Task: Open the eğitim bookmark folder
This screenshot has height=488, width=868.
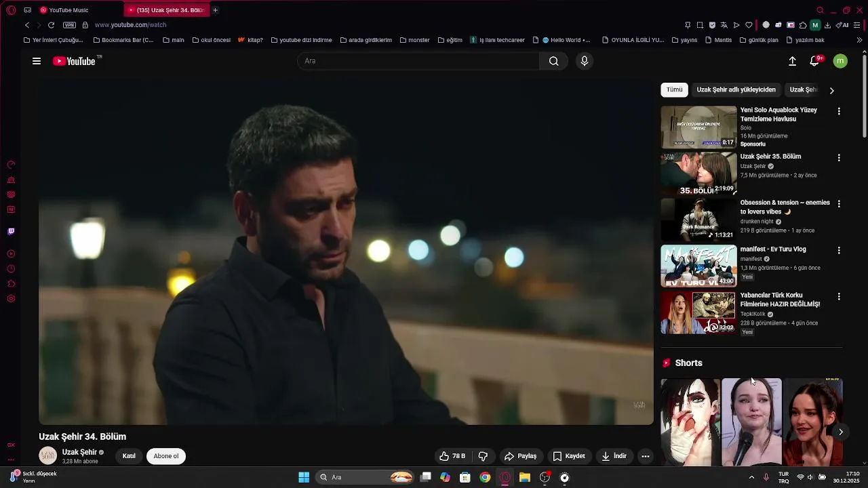Action: pos(450,40)
